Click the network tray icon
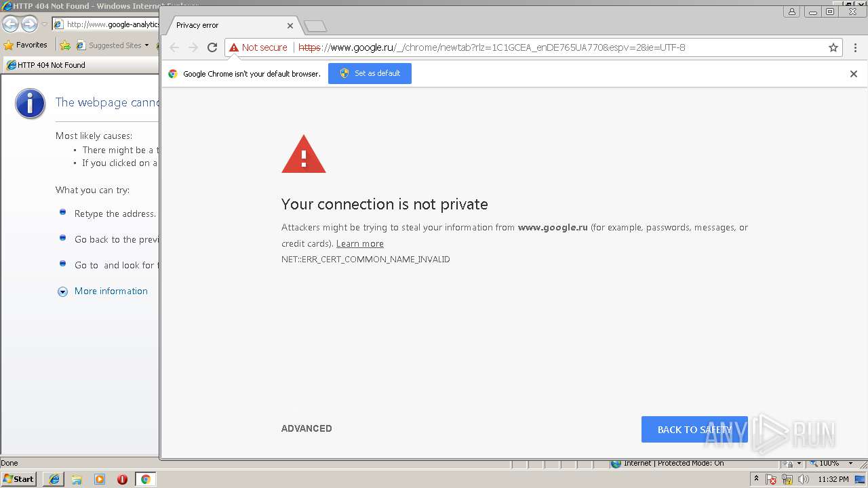The image size is (868, 488). pos(787,480)
